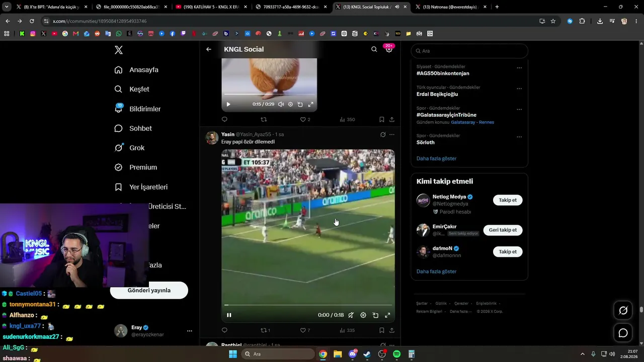This screenshot has height=362, width=644.
Task: Open picture-in-picture on the hamster video
Action: (x=300, y=105)
